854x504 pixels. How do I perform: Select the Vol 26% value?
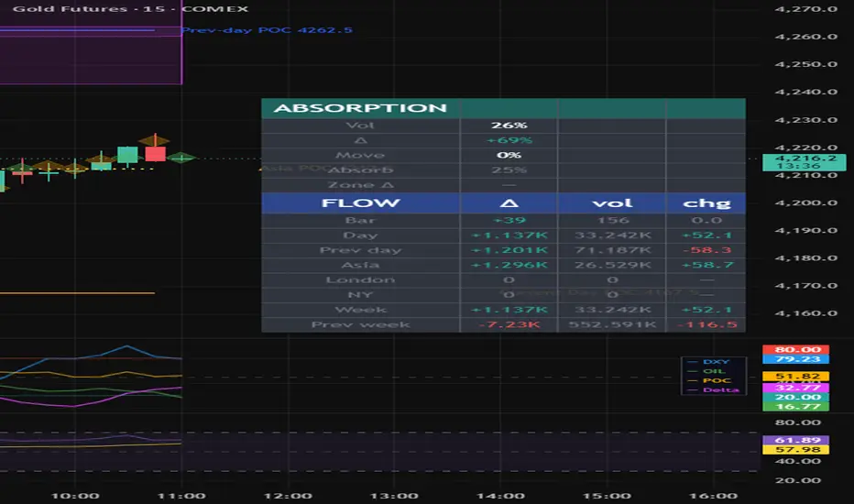tap(509, 126)
